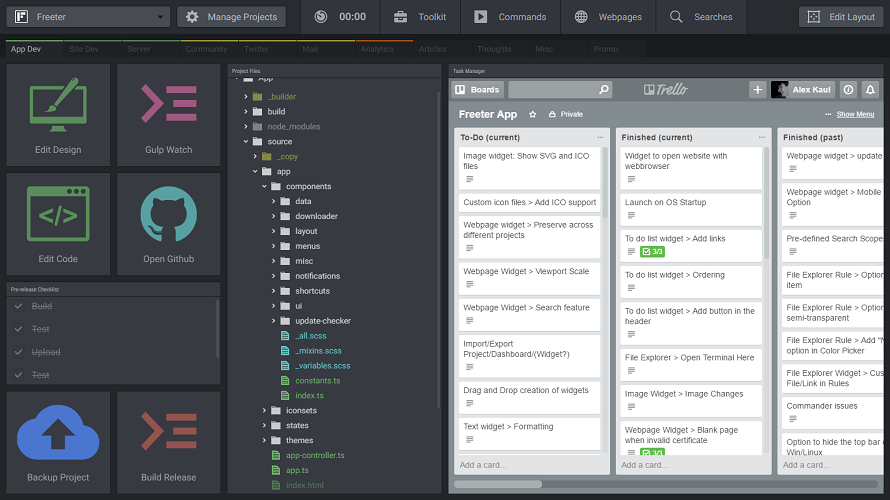Switch to the Site Dev tab
The image size is (890, 500).
pyautogui.click(x=83, y=49)
